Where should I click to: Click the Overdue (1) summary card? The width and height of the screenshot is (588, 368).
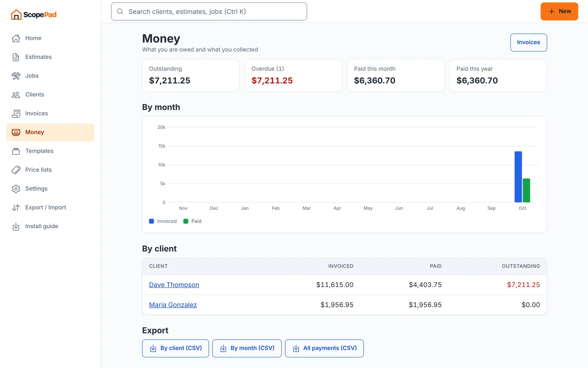[293, 75]
